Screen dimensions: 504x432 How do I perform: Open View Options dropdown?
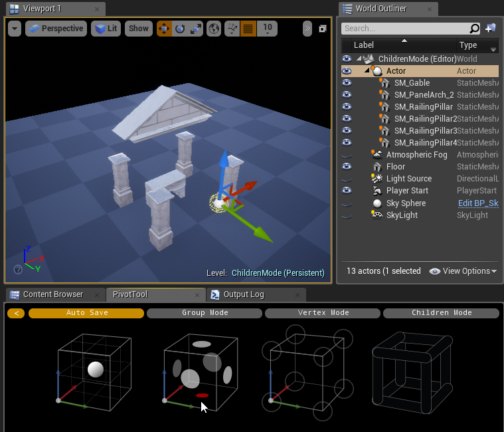point(463,271)
